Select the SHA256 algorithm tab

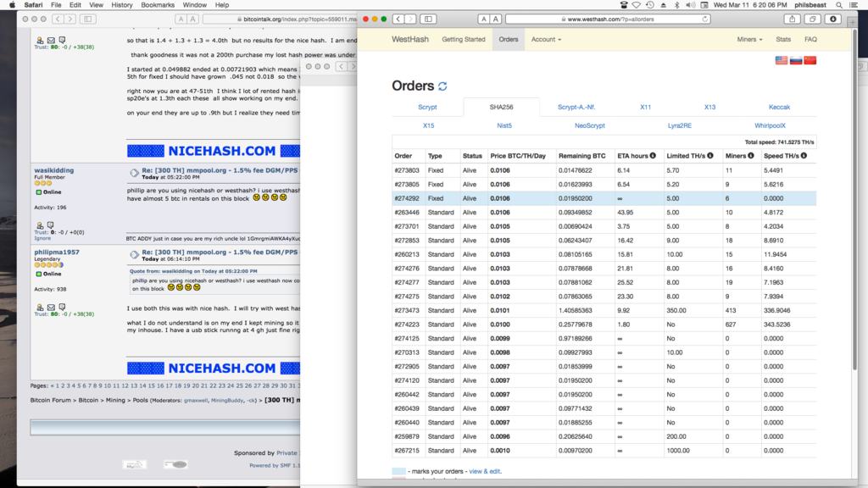coord(501,108)
